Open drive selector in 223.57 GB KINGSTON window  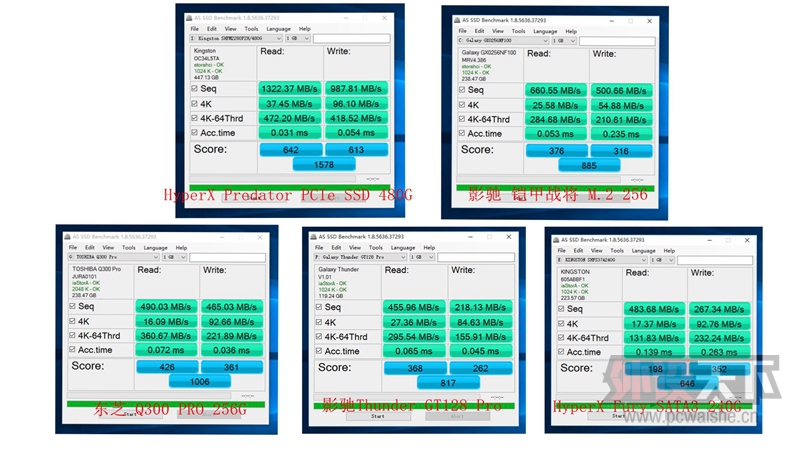(602, 260)
